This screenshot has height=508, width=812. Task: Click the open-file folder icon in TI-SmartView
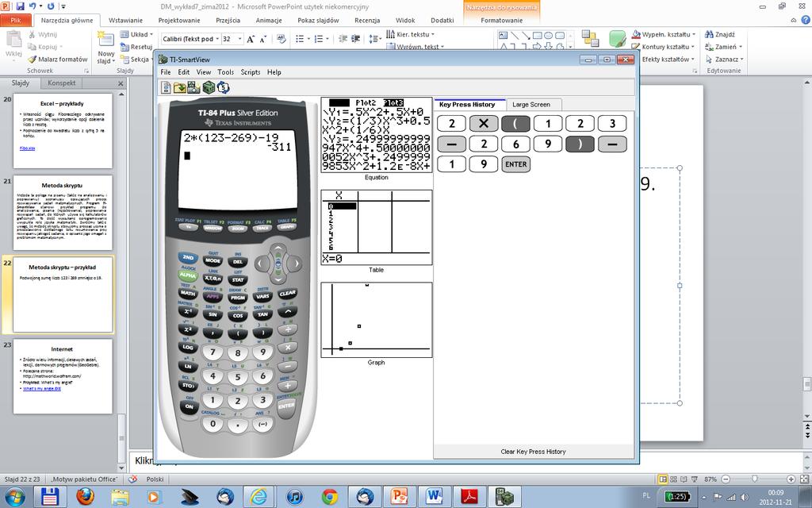point(180,87)
